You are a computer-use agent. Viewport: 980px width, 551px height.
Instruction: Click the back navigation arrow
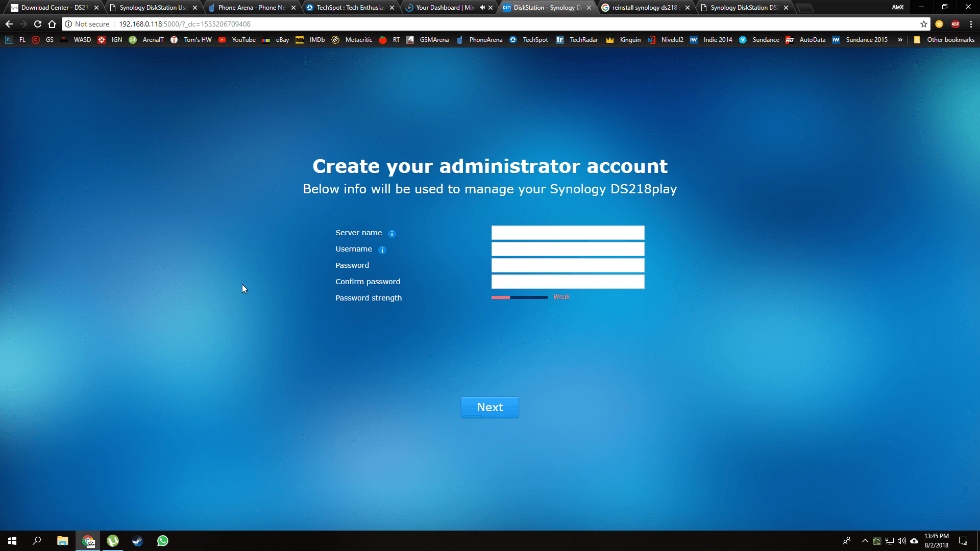(9, 24)
